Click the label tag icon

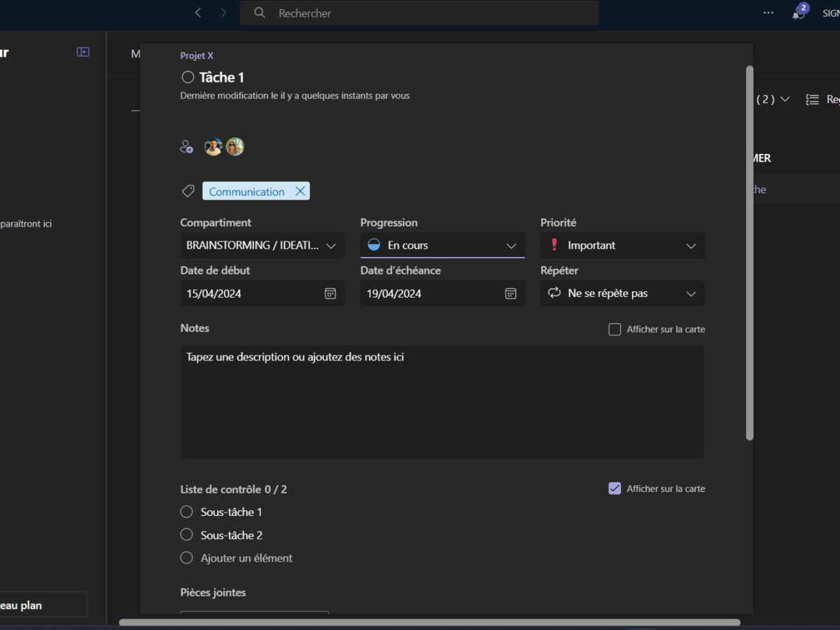[188, 191]
